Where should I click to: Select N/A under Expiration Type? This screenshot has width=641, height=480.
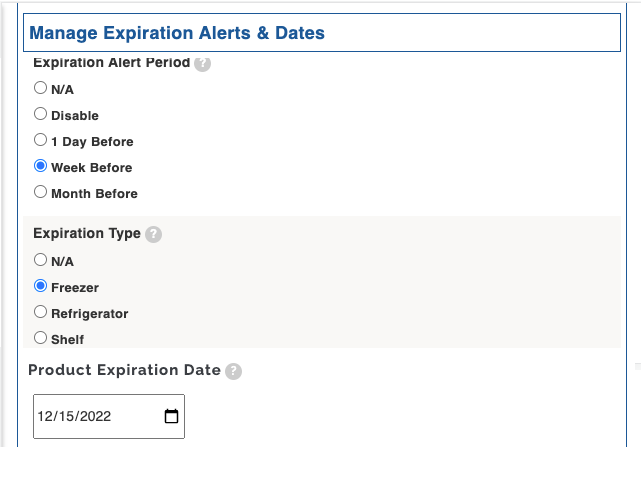pos(41,260)
